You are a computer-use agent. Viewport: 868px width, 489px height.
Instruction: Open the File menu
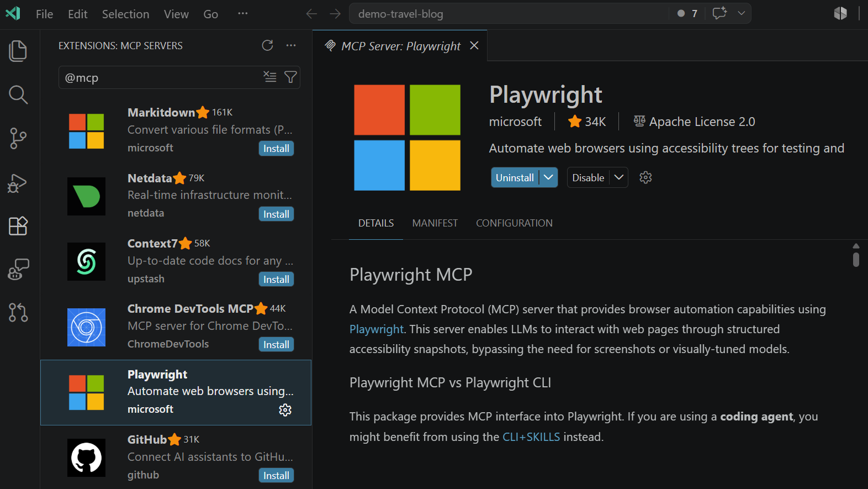click(x=45, y=14)
